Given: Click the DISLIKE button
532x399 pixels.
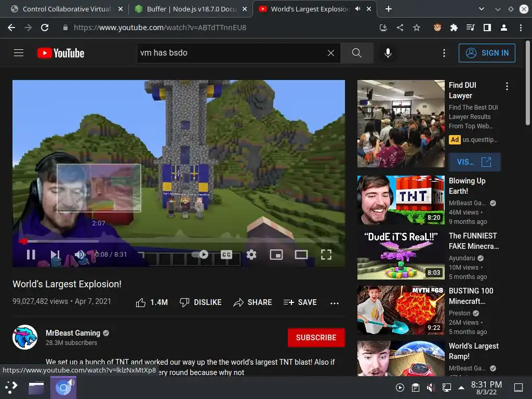Looking at the screenshot, I should (201, 302).
